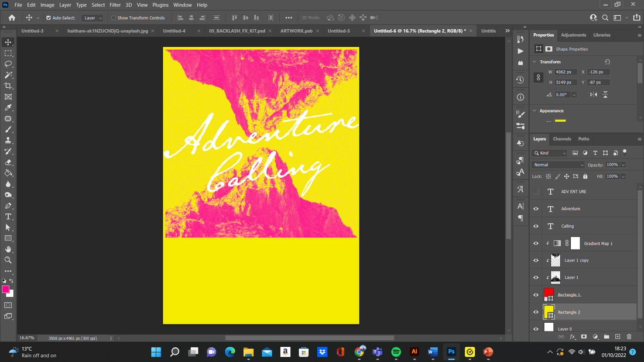Select the Frame tool
The height and width of the screenshot is (362, 644).
8,97
